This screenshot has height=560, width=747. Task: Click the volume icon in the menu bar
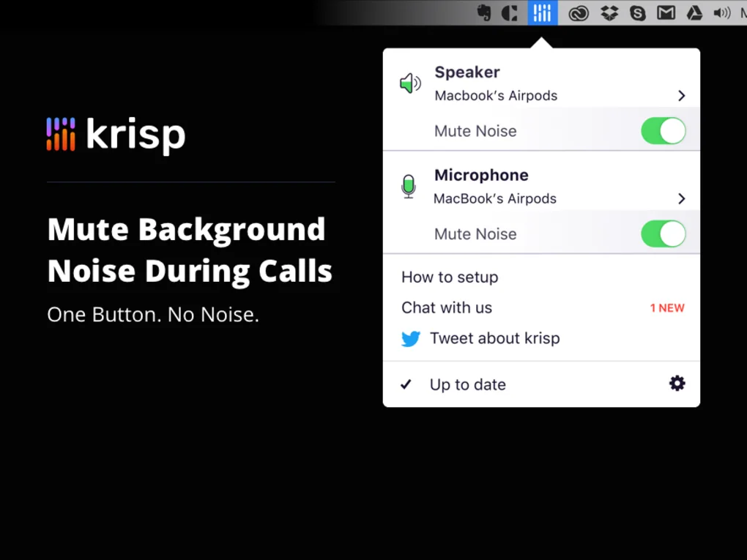722,12
